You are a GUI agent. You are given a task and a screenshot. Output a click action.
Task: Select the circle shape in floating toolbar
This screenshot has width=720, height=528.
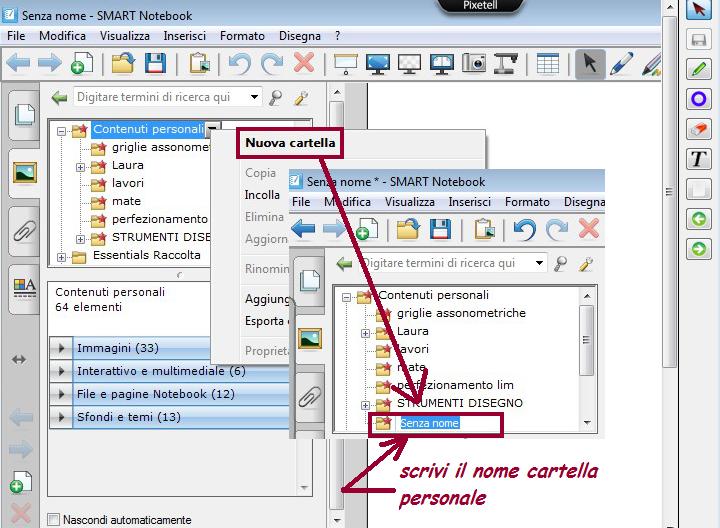click(699, 99)
